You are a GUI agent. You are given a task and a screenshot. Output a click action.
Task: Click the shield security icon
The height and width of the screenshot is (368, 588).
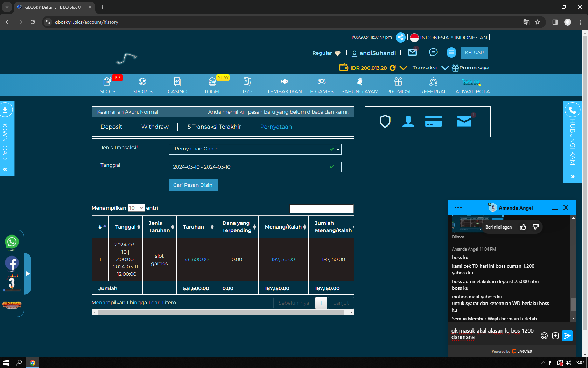(x=385, y=122)
